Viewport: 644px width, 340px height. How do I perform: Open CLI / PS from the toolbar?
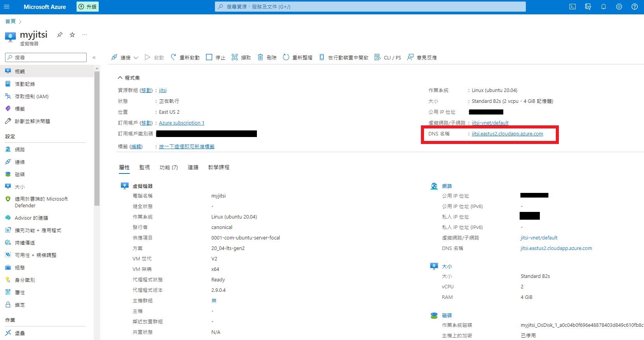(x=388, y=57)
